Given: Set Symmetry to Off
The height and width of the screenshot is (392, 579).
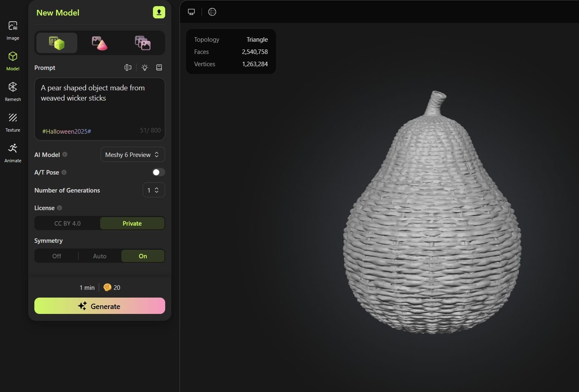Looking at the screenshot, I should pyautogui.click(x=56, y=256).
